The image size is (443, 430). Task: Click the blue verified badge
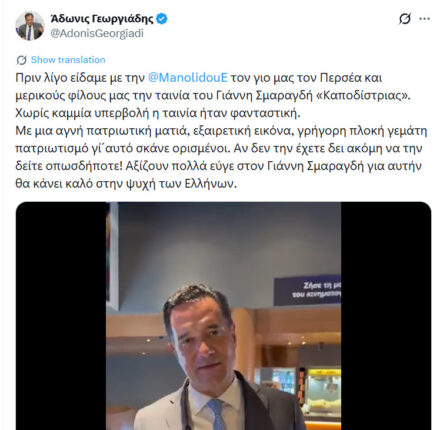click(162, 19)
